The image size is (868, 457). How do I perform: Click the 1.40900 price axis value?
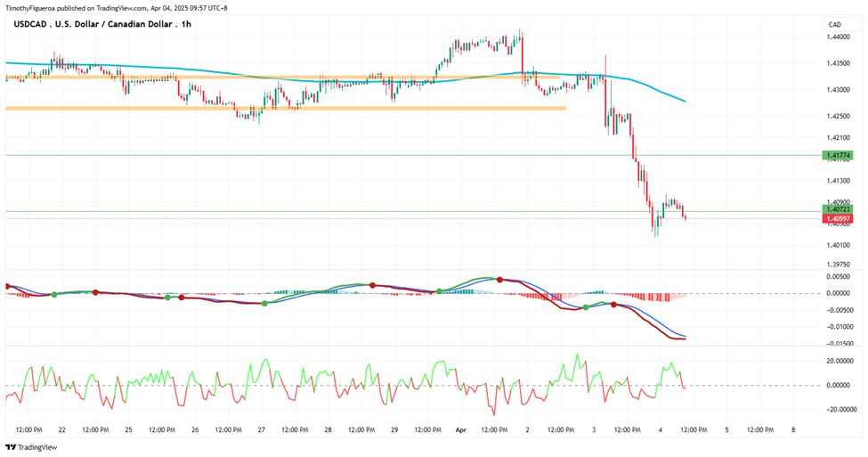pos(838,202)
